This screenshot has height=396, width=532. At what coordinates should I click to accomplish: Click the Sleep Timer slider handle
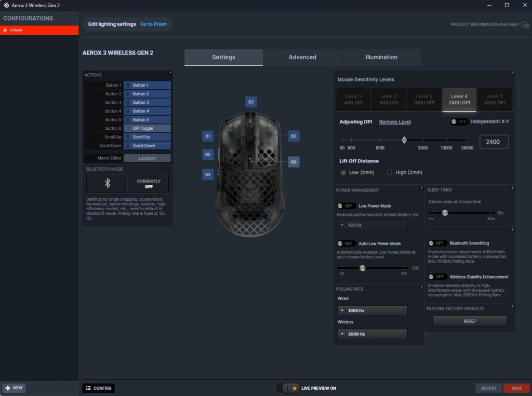pos(445,213)
